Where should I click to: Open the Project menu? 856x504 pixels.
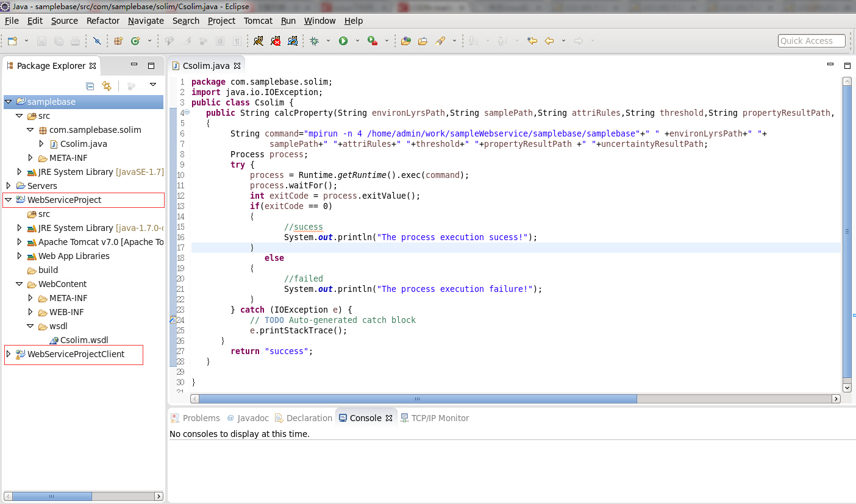(221, 21)
